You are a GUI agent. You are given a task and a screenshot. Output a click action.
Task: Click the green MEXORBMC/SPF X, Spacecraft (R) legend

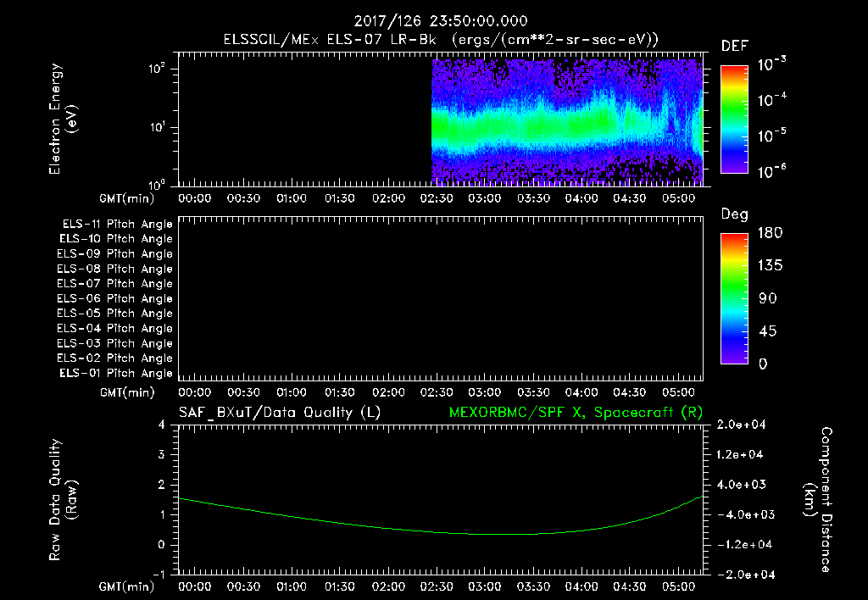point(576,413)
